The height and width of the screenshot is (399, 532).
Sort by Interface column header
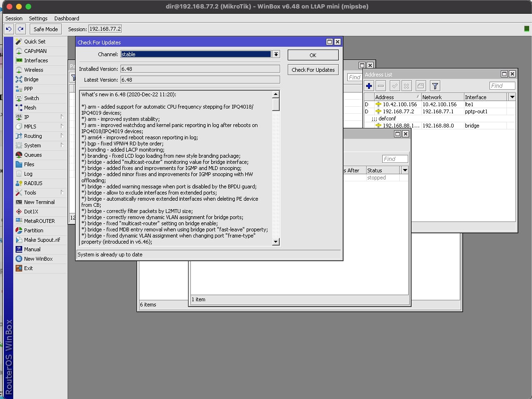486,97
